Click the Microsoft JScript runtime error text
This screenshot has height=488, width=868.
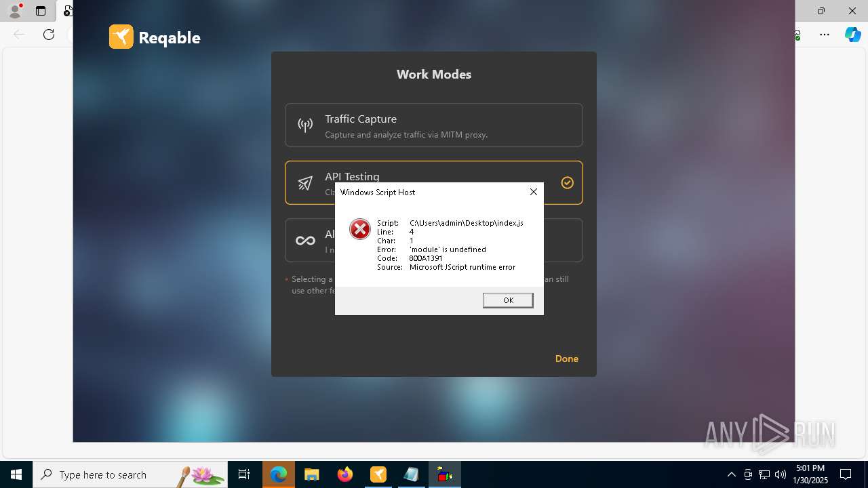pyautogui.click(x=462, y=267)
